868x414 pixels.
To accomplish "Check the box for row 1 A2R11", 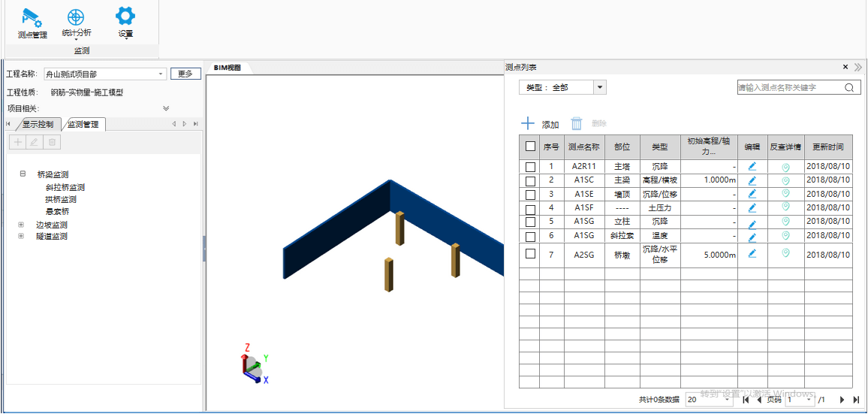I will point(530,167).
